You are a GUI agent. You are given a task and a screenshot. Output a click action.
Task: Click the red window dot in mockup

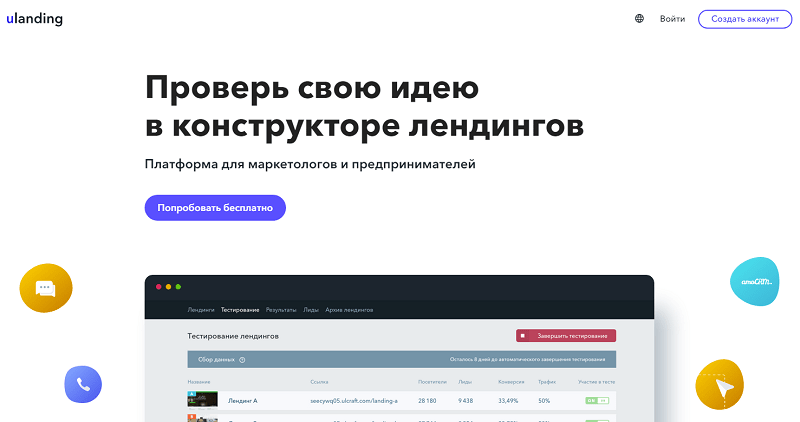(x=159, y=287)
